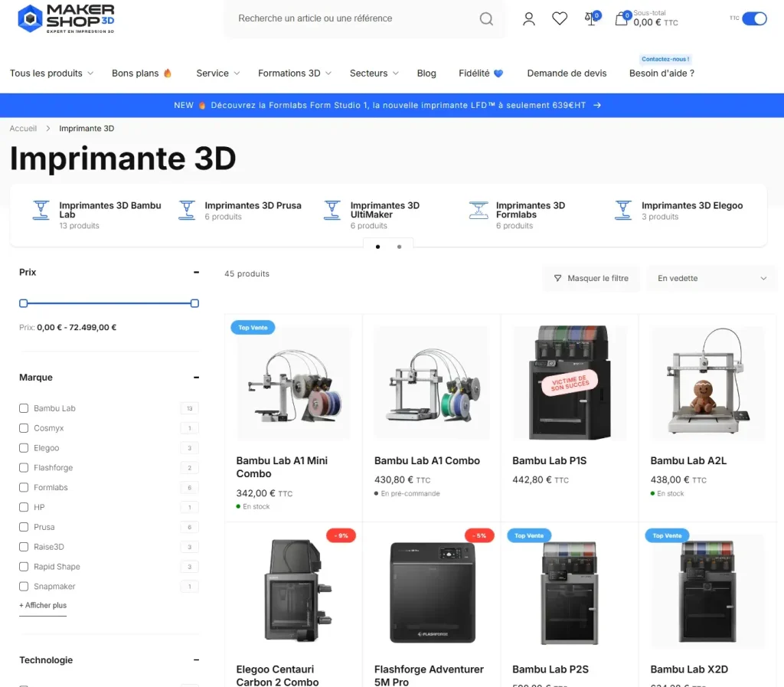Image resolution: width=784 pixels, height=687 pixels.
Task: Open the product comparison scale icon
Action: (x=592, y=18)
